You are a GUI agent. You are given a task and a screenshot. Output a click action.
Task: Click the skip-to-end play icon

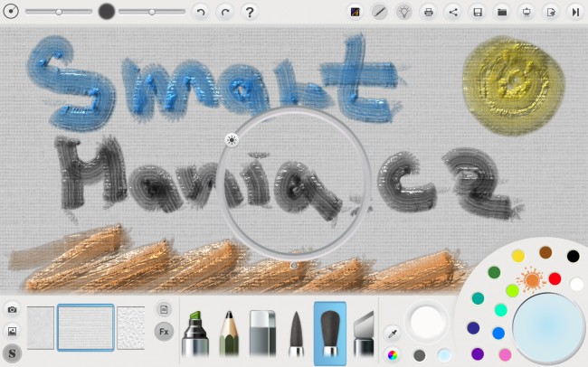pos(575,13)
